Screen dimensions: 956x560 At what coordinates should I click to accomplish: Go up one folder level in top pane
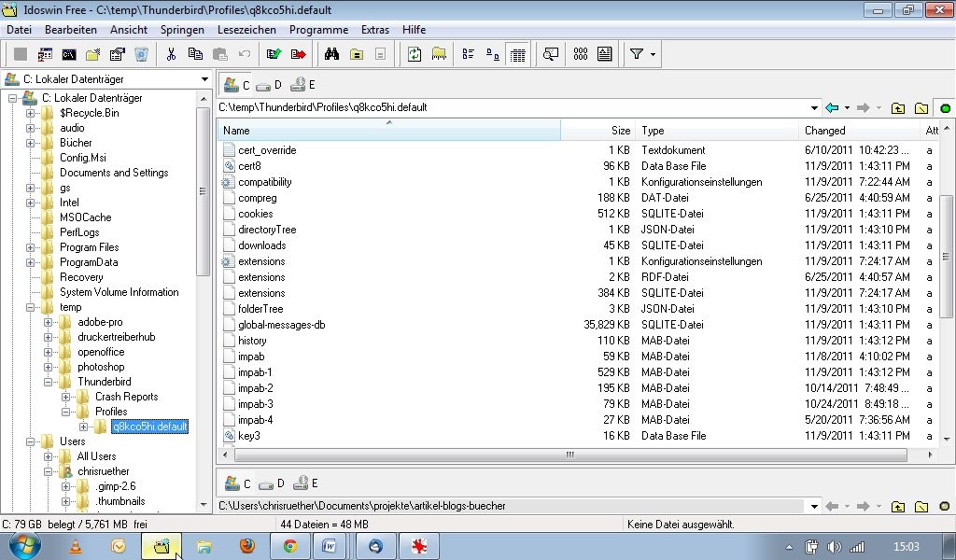click(898, 108)
